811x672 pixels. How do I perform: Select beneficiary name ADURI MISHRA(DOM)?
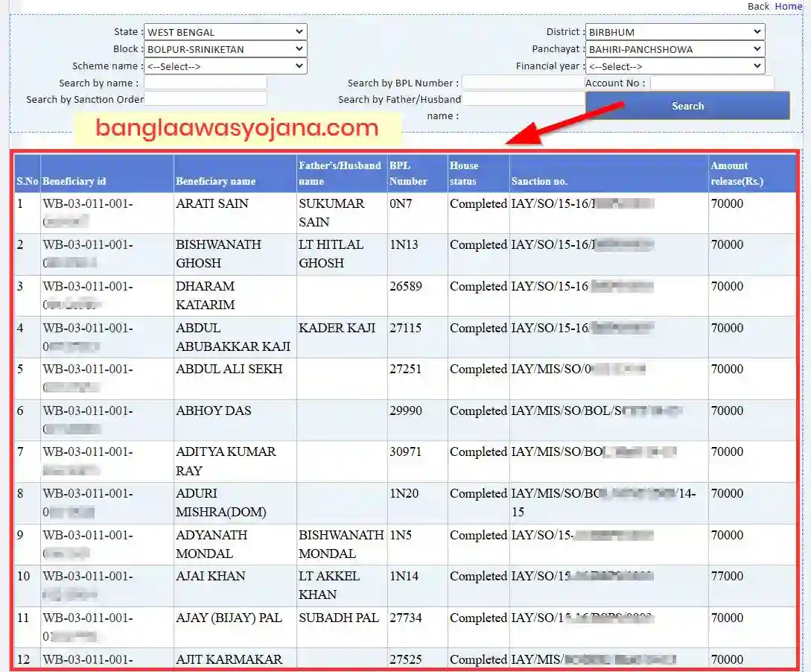[x=221, y=502]
